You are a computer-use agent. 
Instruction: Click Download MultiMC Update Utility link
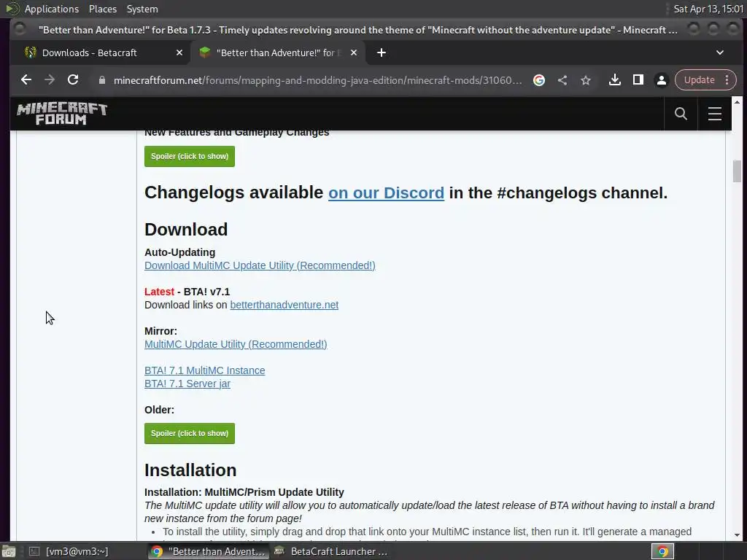260,265
